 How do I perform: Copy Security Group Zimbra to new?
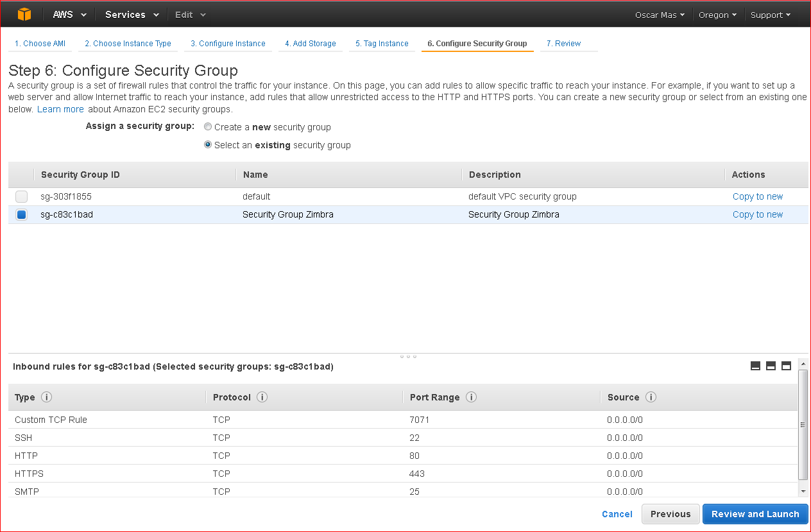[x=758, y=215]
